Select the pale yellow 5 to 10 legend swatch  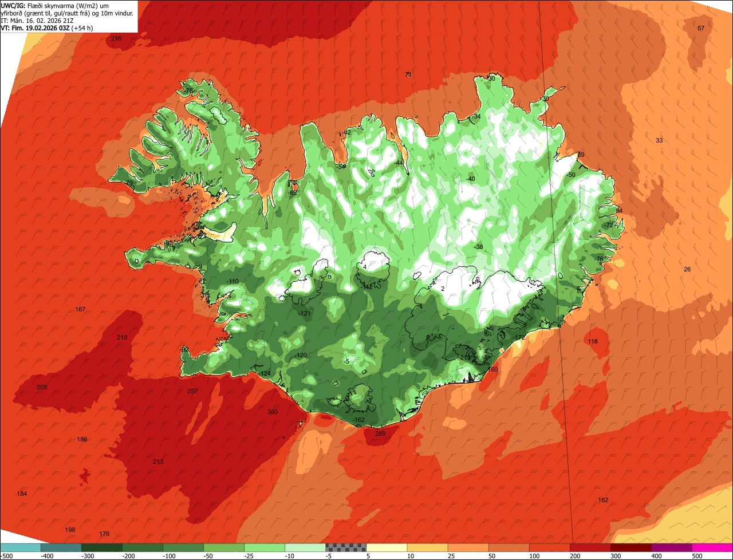coord(387,547)
